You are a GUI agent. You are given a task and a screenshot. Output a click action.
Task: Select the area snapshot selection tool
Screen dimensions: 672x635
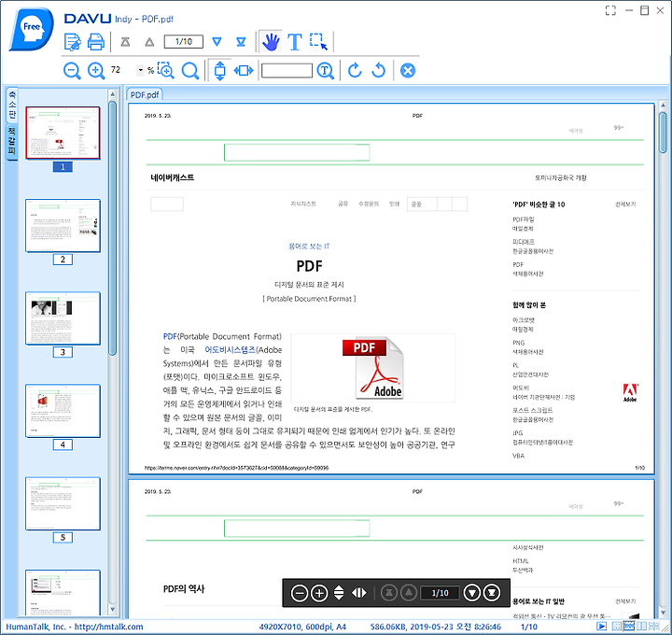coord(319,42)
